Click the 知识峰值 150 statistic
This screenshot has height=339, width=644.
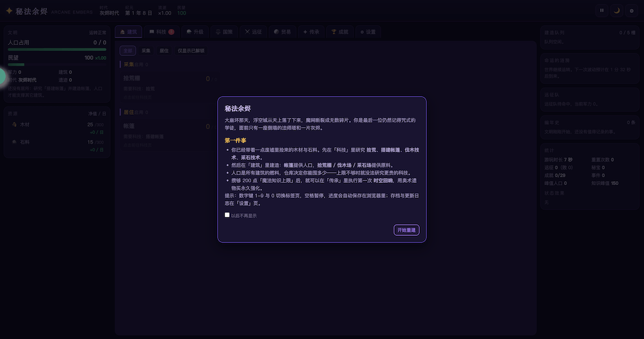coord(605,183)
